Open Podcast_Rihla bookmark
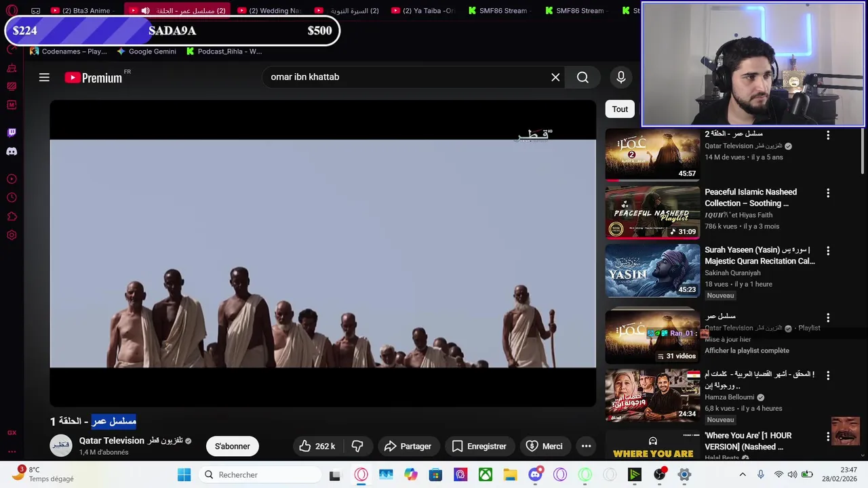This screenshot has width=868, height=488. click(x=224, y=52)
